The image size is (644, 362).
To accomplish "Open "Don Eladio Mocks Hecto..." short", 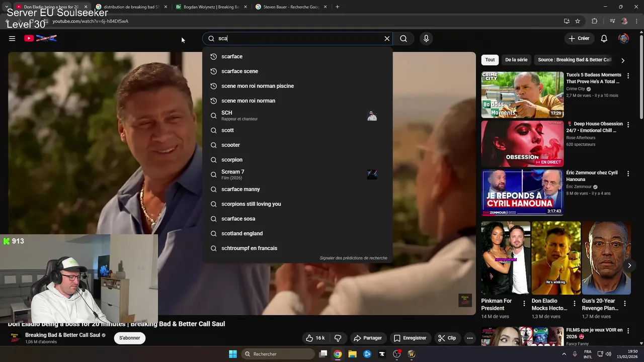I will 556,258.
